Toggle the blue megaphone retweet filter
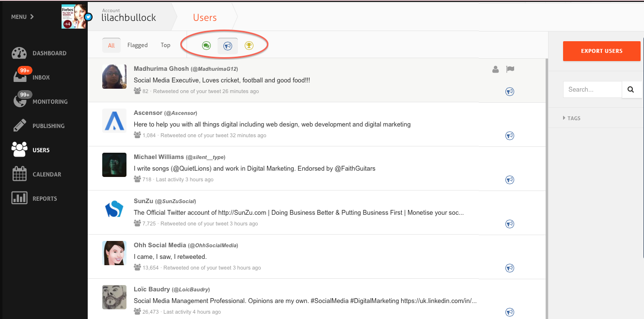The image size is (644, 319). [x=228, y=46]
